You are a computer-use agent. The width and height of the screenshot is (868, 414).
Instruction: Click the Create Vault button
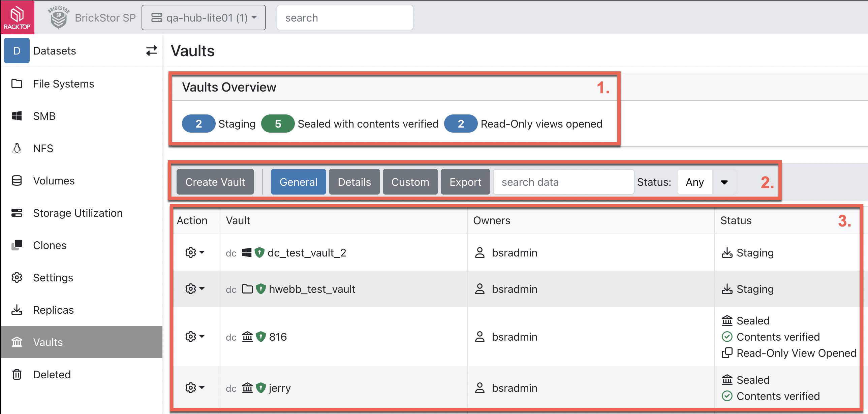coord(215,182)
